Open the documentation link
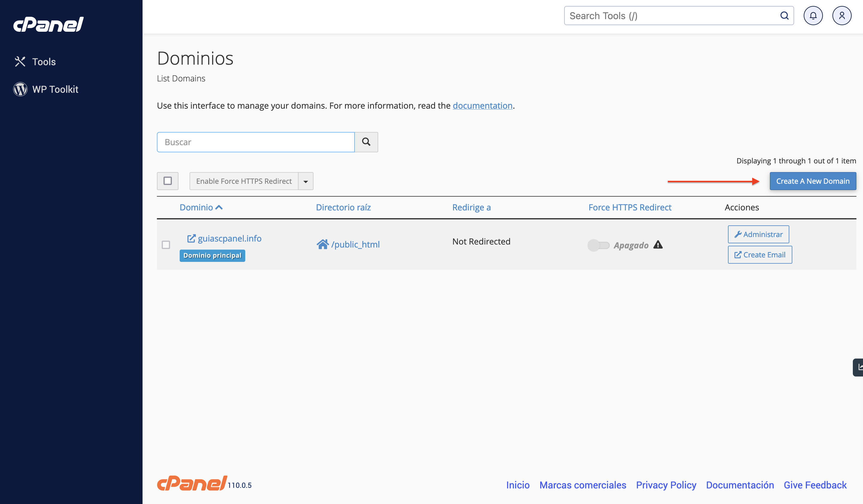This screenshot has width=863, height=504. 482,106
